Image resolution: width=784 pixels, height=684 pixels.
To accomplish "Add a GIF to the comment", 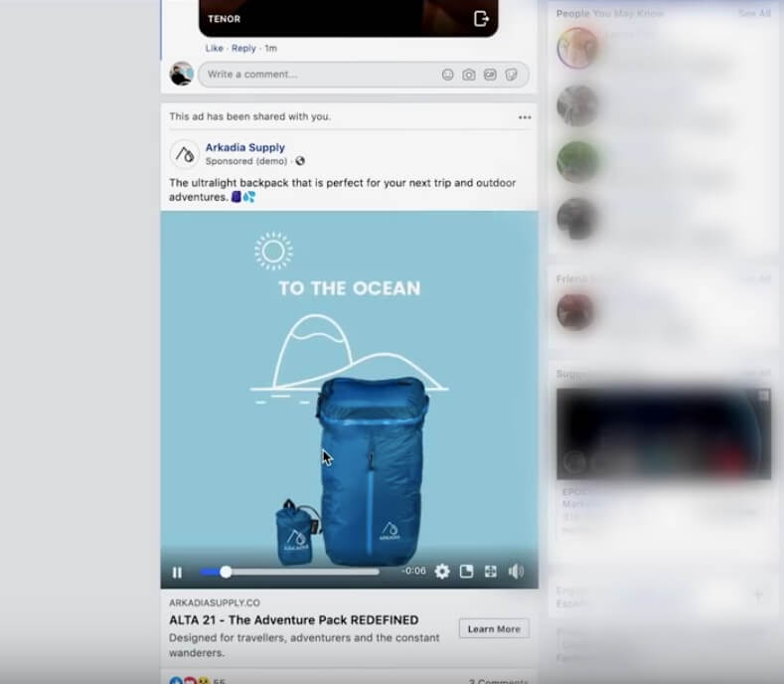I will [490, 75].
